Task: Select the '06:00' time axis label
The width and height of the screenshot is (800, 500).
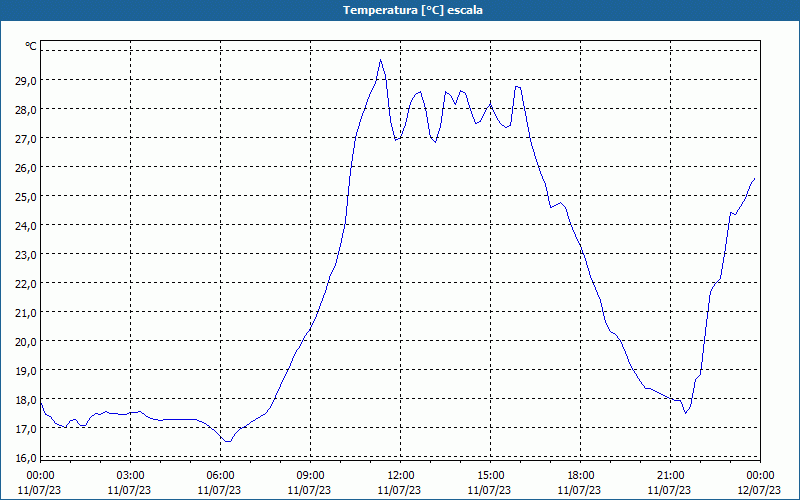Action: [220, 476]
